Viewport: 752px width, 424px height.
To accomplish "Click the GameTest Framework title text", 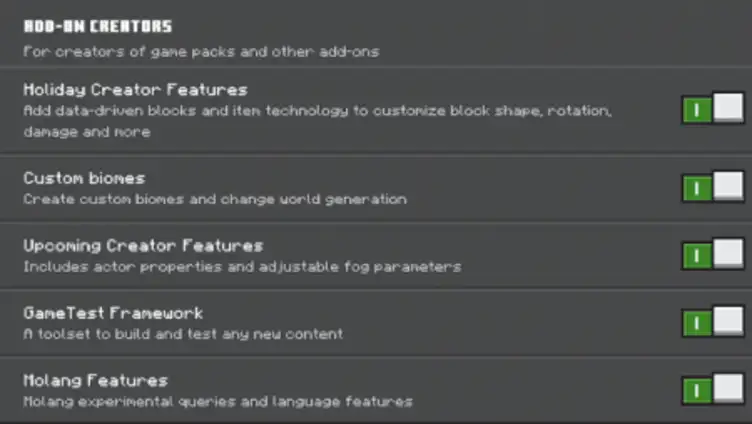I will (x=113, y=314).
